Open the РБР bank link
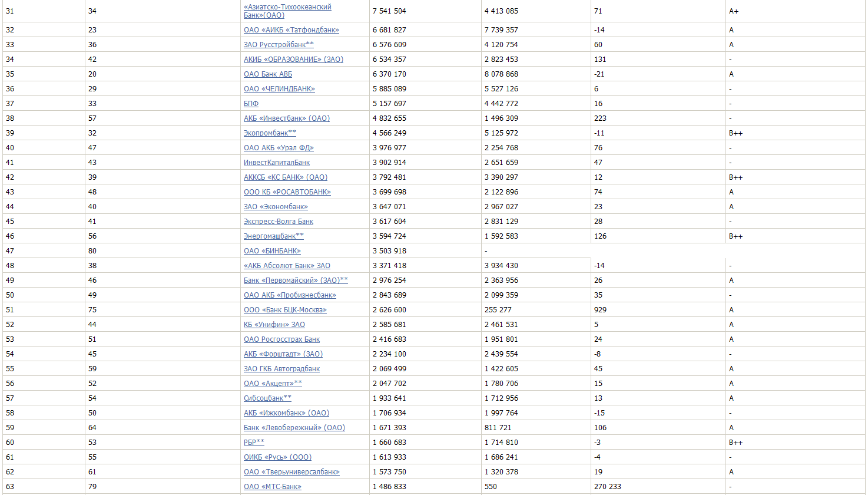 [x=254, y=443]
